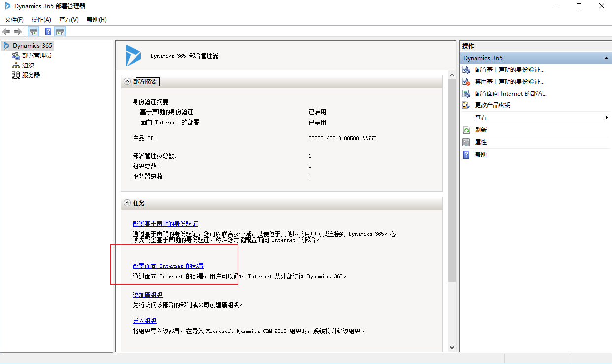
Task: Click the 添加新组织 link
Action: (x=147, y=295)
